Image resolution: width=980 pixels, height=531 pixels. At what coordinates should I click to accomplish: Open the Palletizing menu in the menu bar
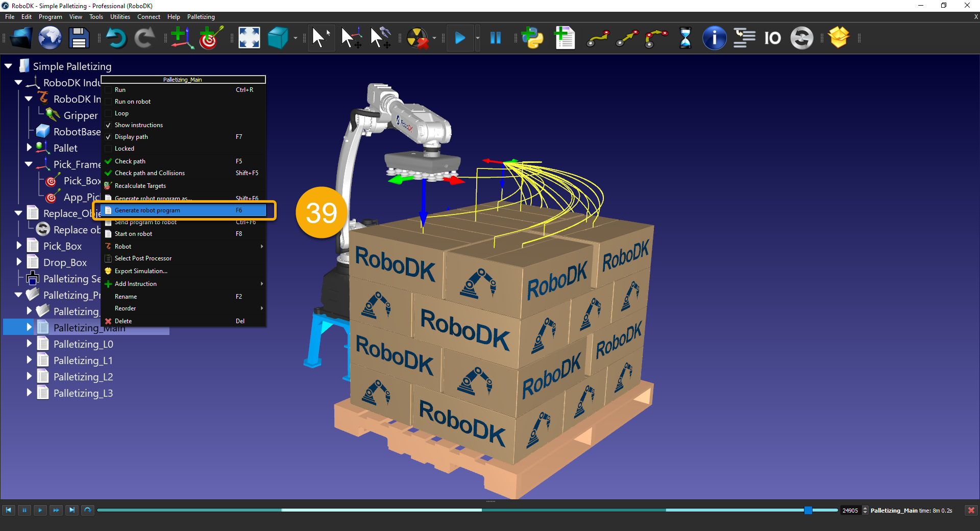coord(200,16)
